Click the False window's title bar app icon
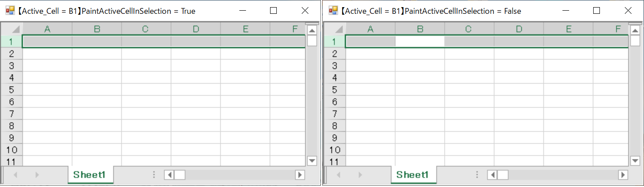The width and height of the screenshot is (644, 187). click(333, 11)
